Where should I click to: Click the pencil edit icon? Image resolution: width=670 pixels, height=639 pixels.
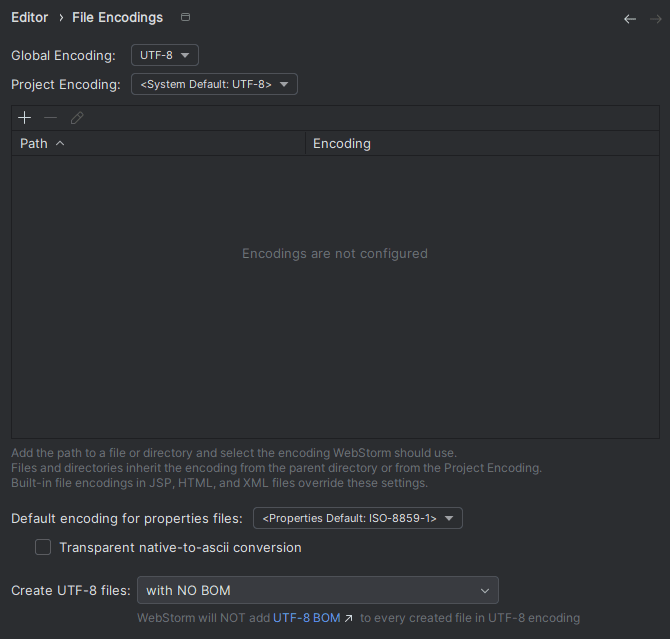[77, 118]
